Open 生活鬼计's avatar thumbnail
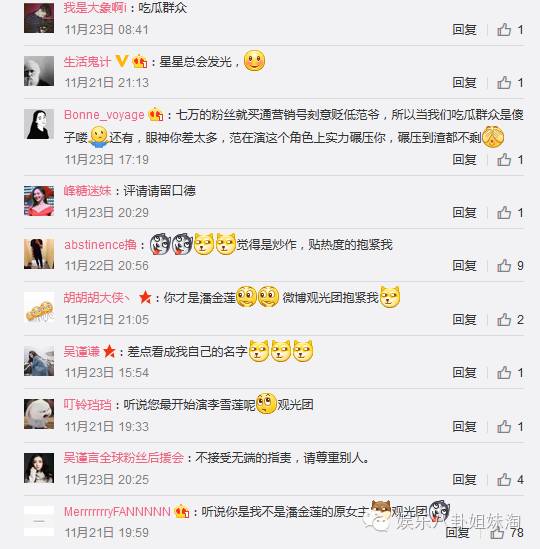540x549 pixels. (x=39, y=71)
